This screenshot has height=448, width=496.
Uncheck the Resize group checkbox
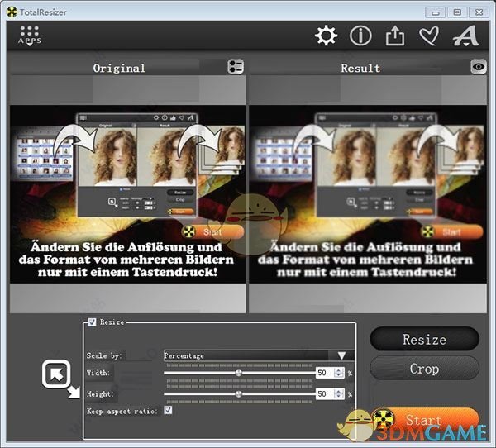click(92, 322)
